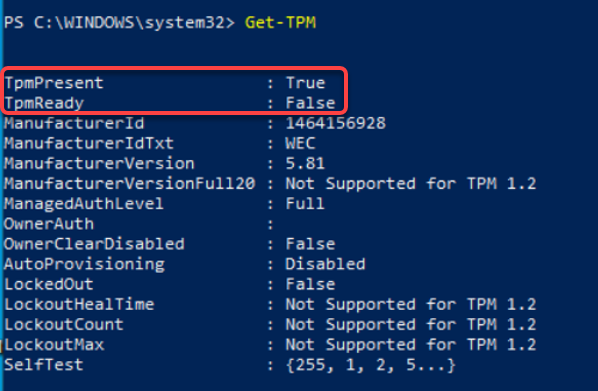Click the OwnerClearDisabled value False

tap(310, 244)
